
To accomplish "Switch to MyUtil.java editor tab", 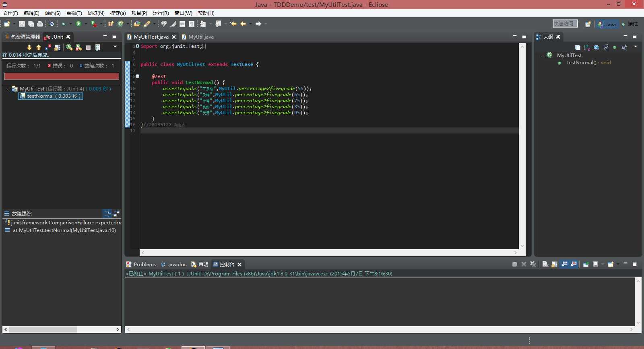I will click(x=198, y=37).
